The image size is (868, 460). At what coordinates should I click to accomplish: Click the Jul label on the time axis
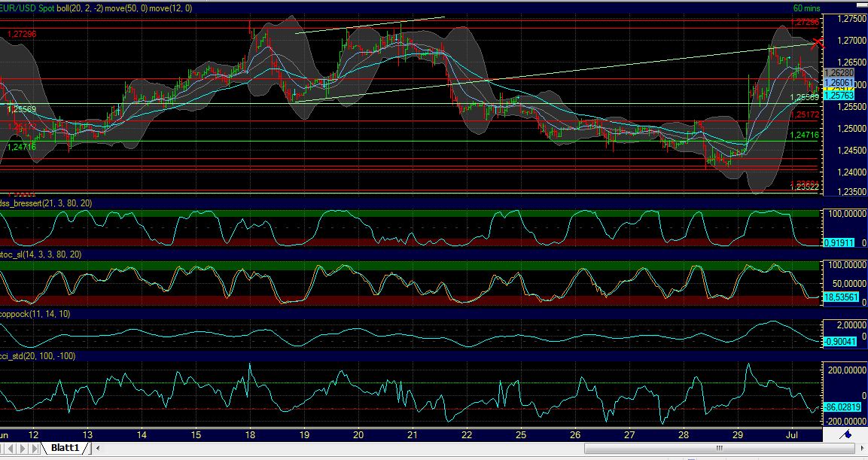(792, 434)
